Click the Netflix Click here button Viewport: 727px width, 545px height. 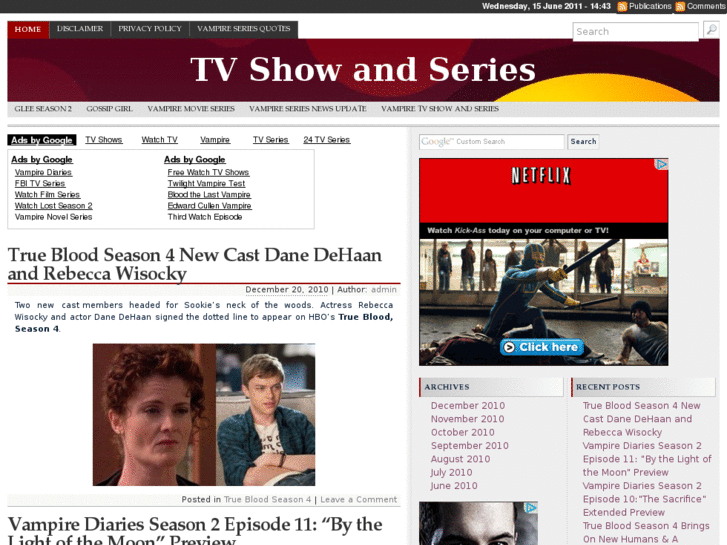[x=542, y=347]
